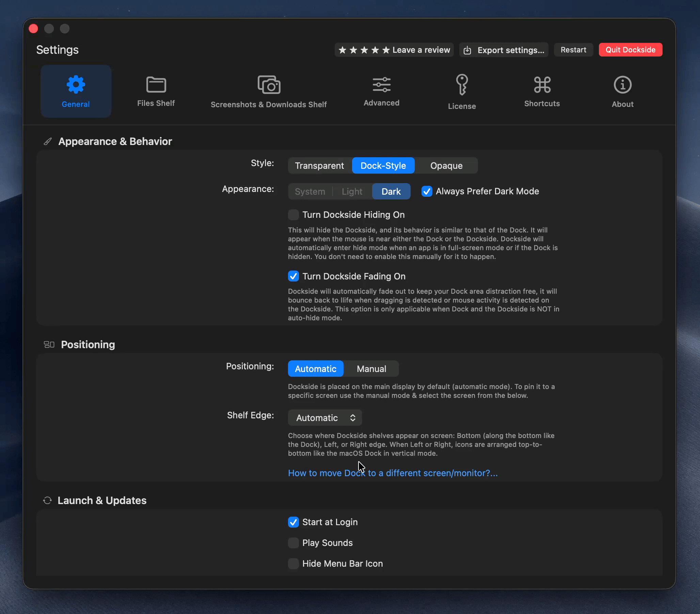Enable Turn Dockside Hiding On
This screenshot has width=700, height=614.
pos(293,215)
